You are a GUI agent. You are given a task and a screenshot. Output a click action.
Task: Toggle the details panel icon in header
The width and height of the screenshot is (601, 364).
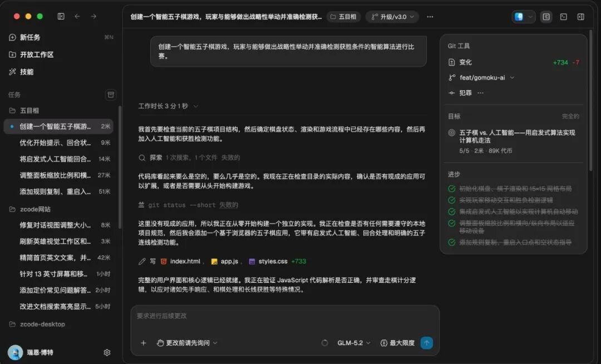(546, 17)
